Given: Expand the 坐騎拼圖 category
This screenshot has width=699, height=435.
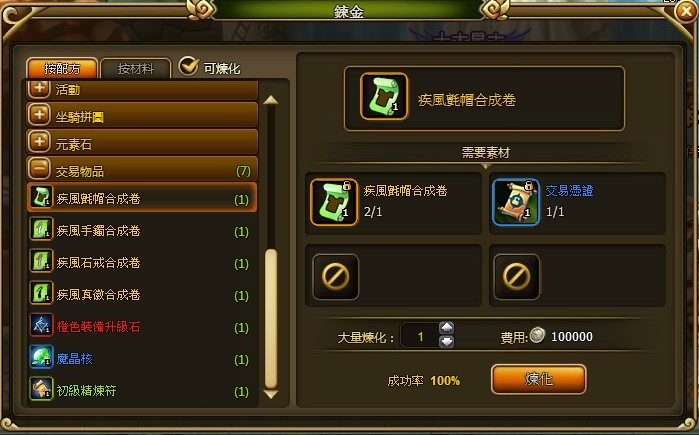Looking at the screenshot, I should pos(39,115).
